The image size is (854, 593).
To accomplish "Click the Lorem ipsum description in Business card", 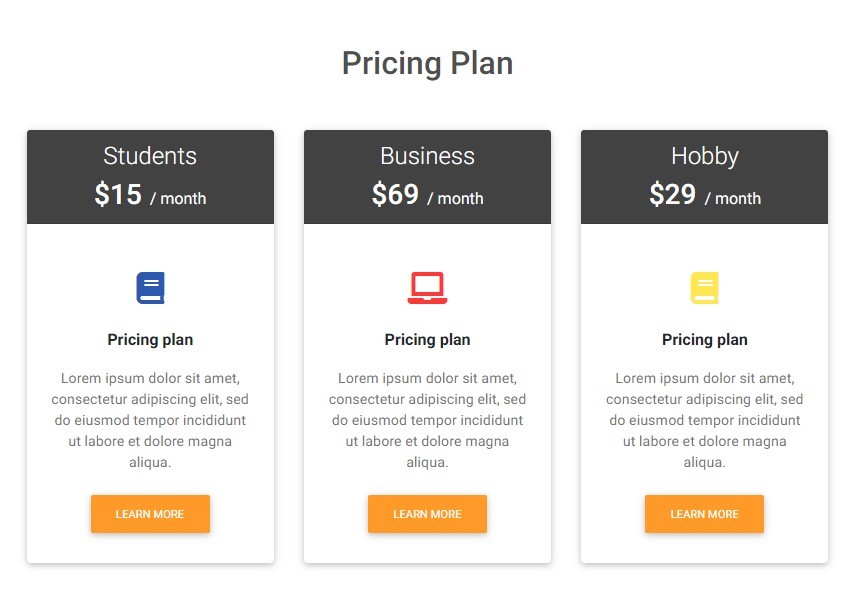I will click(x=427, y=420).
